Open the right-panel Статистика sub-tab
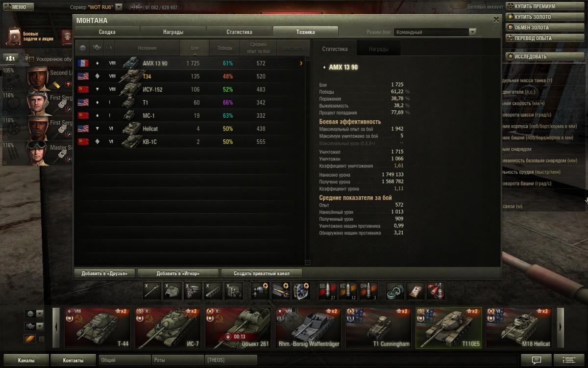The height and width of the screenshot is (368, 588). 335,49
